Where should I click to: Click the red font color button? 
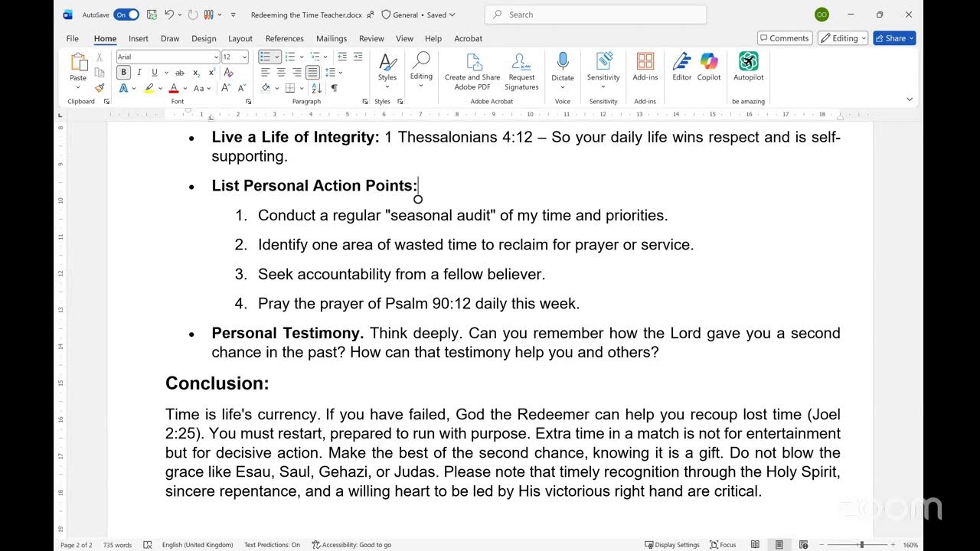point(174,88)
